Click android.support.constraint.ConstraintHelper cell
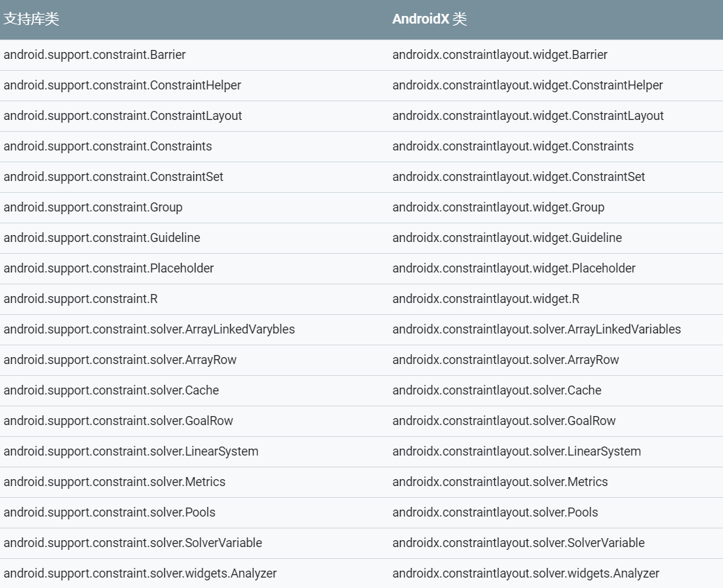The width and height of the screenshot is (723, 588). [122, 85]
